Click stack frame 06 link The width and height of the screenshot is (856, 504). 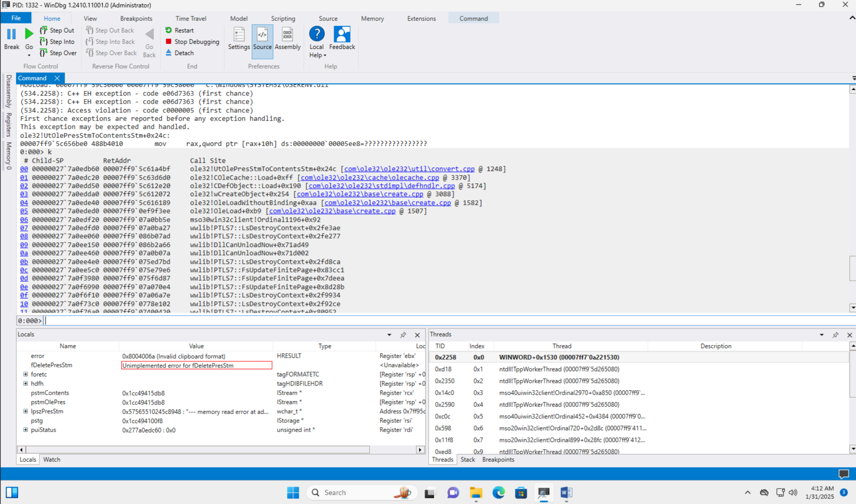[24, 219]
